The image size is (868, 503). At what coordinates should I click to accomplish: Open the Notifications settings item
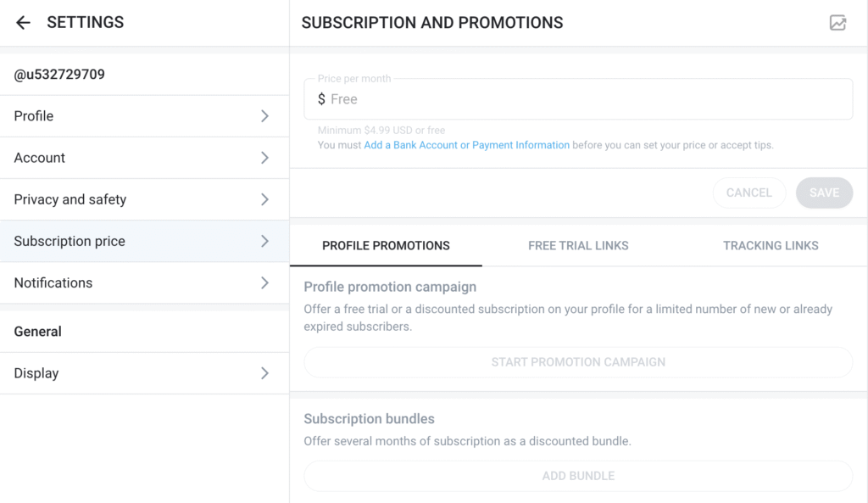point(53,282)
